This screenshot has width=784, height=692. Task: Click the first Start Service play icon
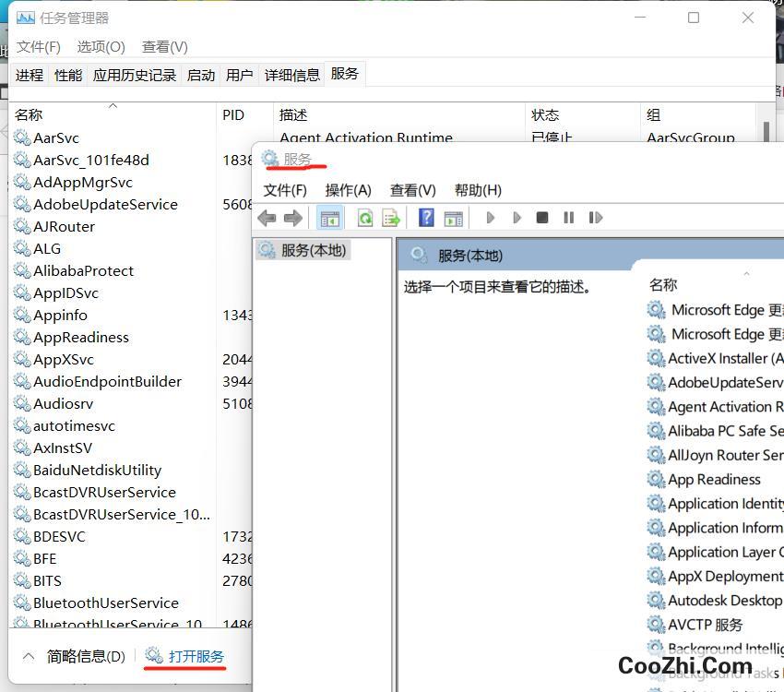click(491, 218)
